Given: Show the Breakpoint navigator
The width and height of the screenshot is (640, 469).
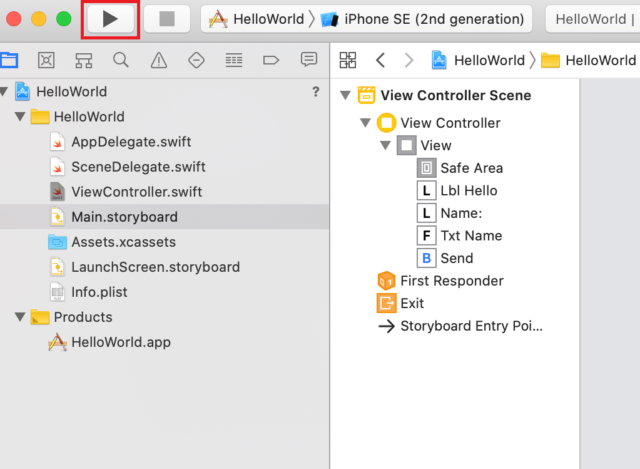Looking at the screenshot, I should (x=271, y=60).
